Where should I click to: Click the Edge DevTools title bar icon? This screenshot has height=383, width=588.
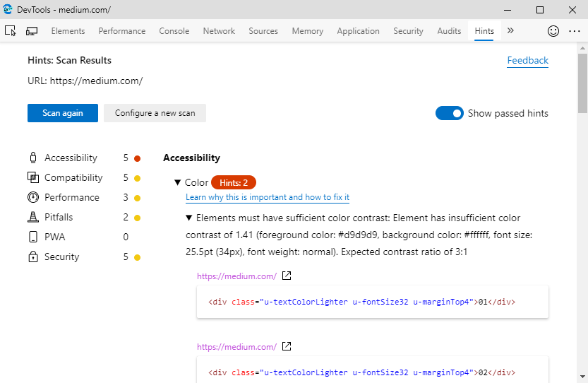(8, 9)
